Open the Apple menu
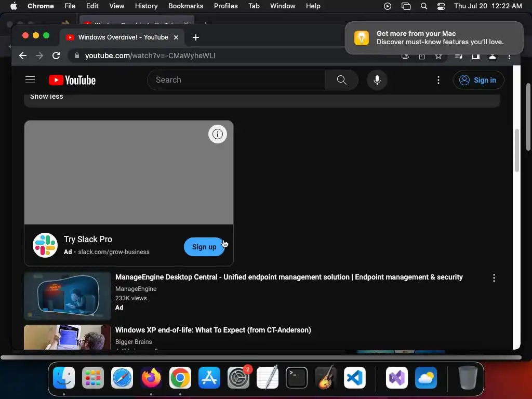The image size is (532, 399). click(14, 6)
